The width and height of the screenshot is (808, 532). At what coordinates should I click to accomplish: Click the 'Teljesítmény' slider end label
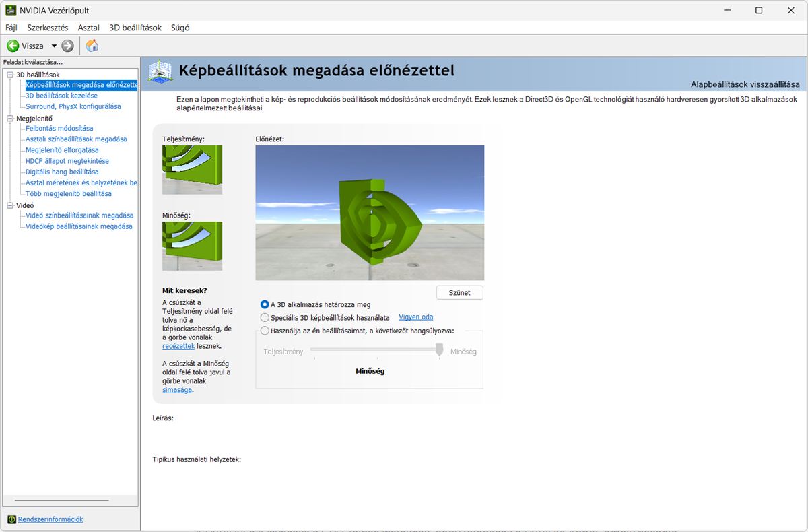(283, 352)
